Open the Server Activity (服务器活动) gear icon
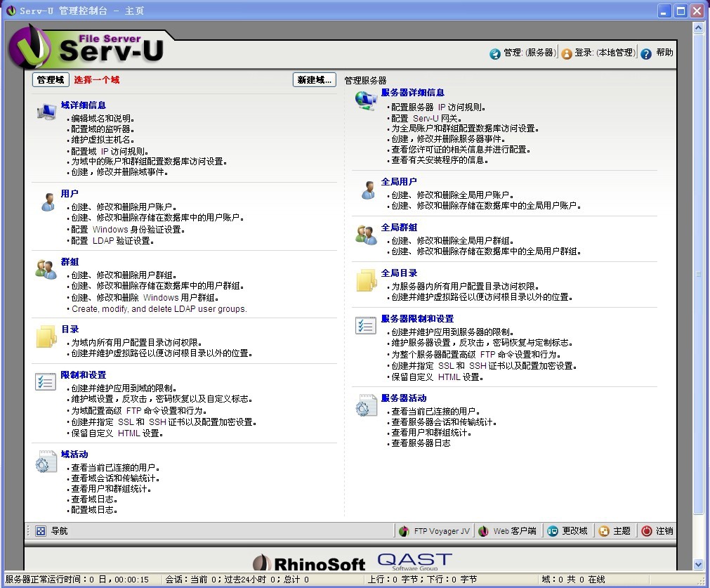Image resolution: width=710 pixels, height=588 pixels. point(366,406)
